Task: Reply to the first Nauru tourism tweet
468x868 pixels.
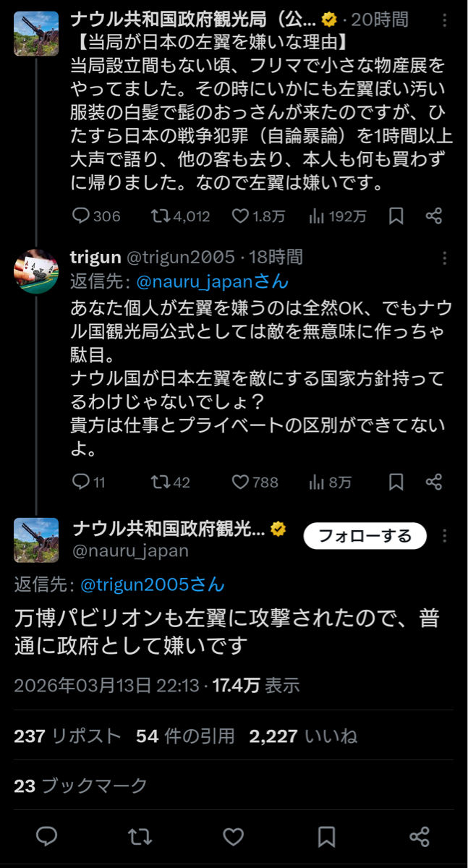Action: coord(81,216)
